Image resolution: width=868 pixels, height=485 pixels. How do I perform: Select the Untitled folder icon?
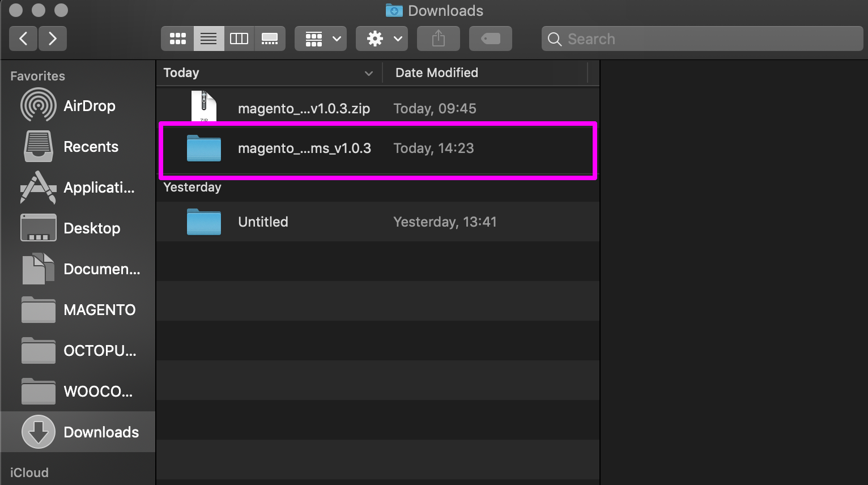pos(204,222)
